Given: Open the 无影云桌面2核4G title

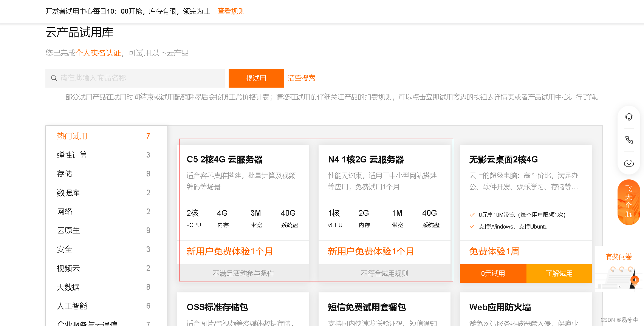Looking at the screenshot, I should tap(503, 160).
